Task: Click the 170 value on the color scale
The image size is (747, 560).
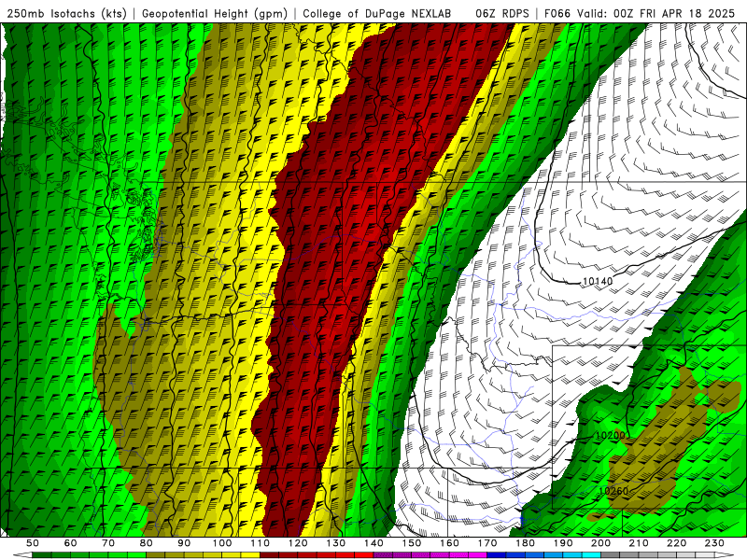Action: click(486, 543)
